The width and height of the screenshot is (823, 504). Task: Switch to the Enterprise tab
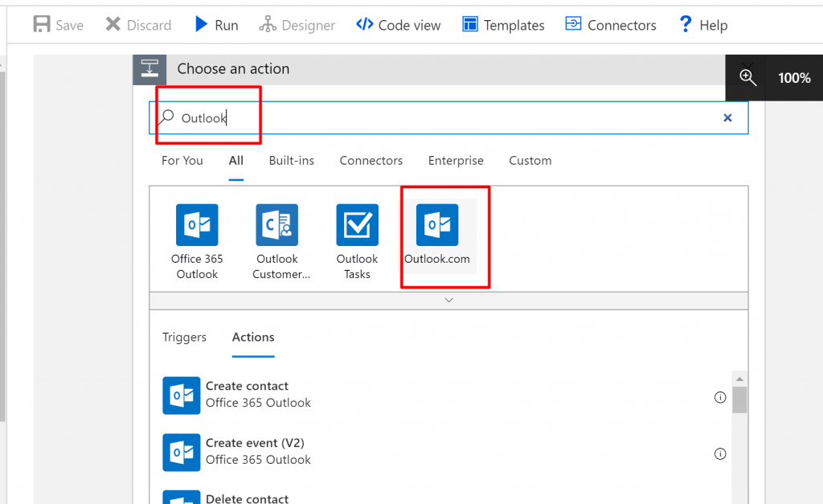(x=456, y=161)
